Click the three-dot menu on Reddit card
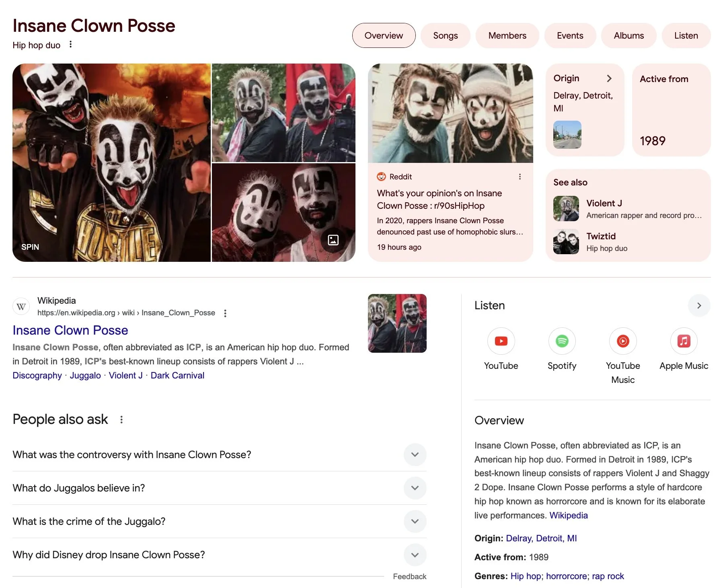Screen dimensions: 723x588 [x=520, y=177]
